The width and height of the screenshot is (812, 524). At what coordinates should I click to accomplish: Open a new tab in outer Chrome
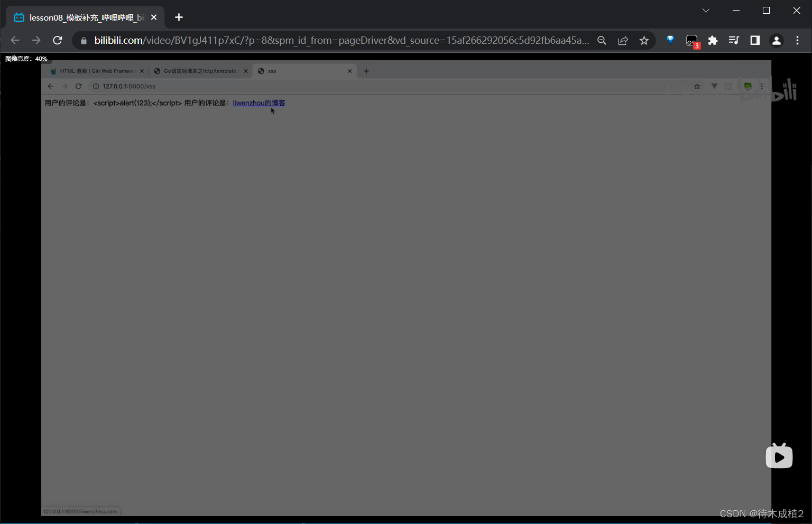[179, 17]
